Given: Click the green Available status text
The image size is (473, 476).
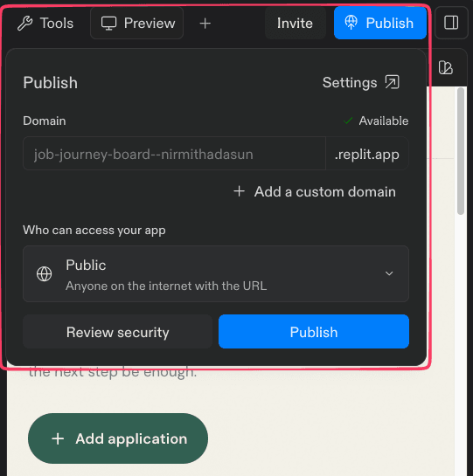Looking at the screenshot, I should (x=384, y=121).
